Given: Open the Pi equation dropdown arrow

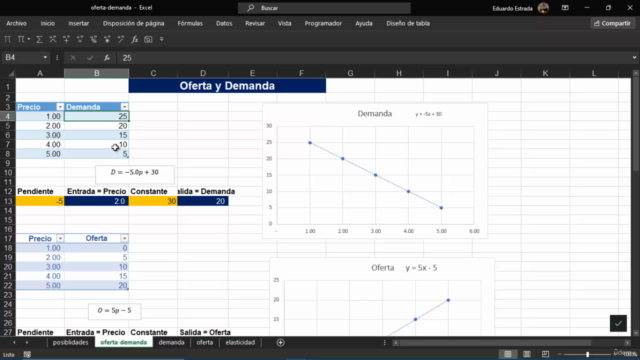Looking at the screenshot, I should 29,39.
